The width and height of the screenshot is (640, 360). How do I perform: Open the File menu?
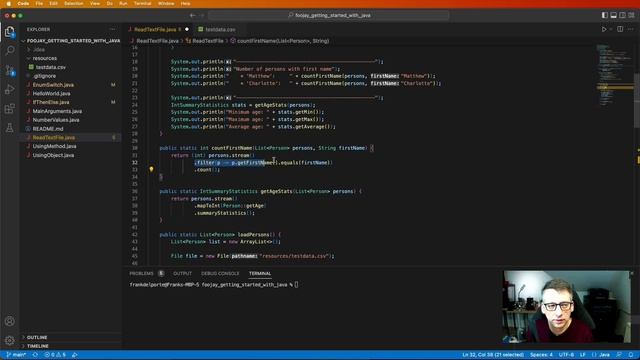point(39,3)
